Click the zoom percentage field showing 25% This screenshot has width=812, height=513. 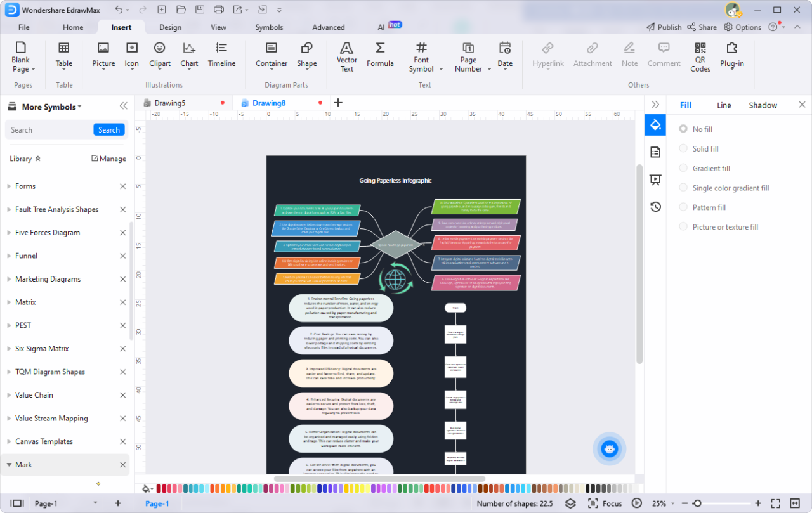pos(660,503)
